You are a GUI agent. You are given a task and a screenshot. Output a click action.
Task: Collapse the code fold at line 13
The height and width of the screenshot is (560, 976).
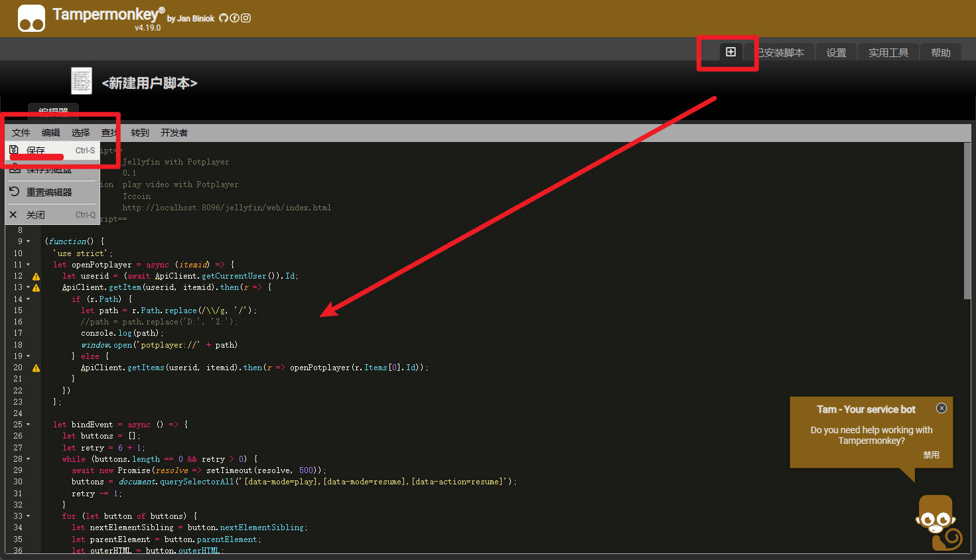pyautogui.click(x=28, y=287)
